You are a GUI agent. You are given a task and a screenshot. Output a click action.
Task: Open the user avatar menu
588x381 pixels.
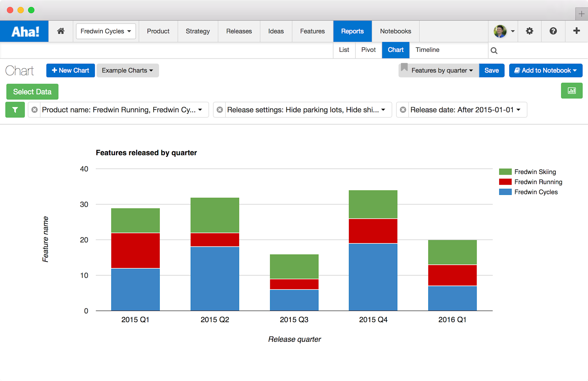(x=502, y=31)
